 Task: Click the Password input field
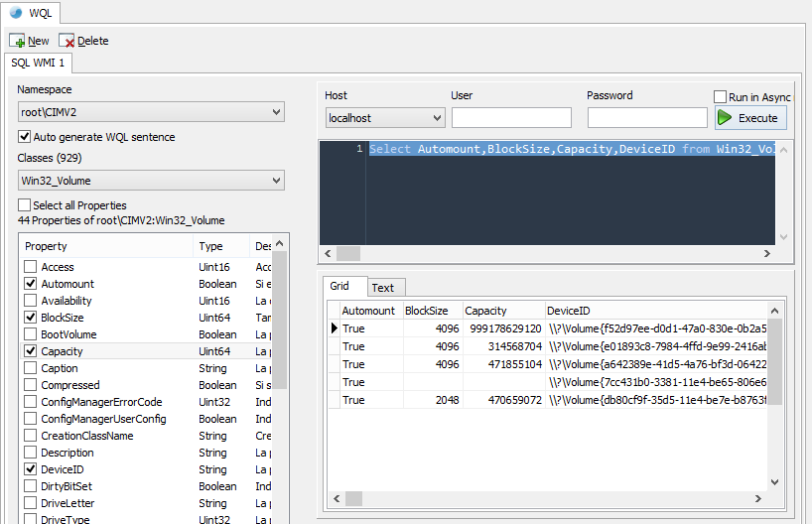[646, 118]
